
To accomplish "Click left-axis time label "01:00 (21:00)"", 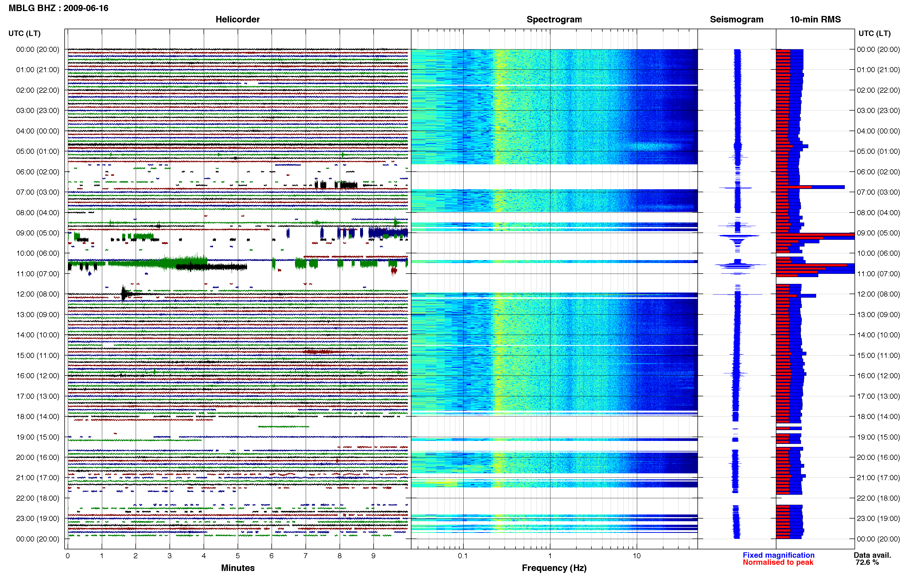I will [38, 70].
